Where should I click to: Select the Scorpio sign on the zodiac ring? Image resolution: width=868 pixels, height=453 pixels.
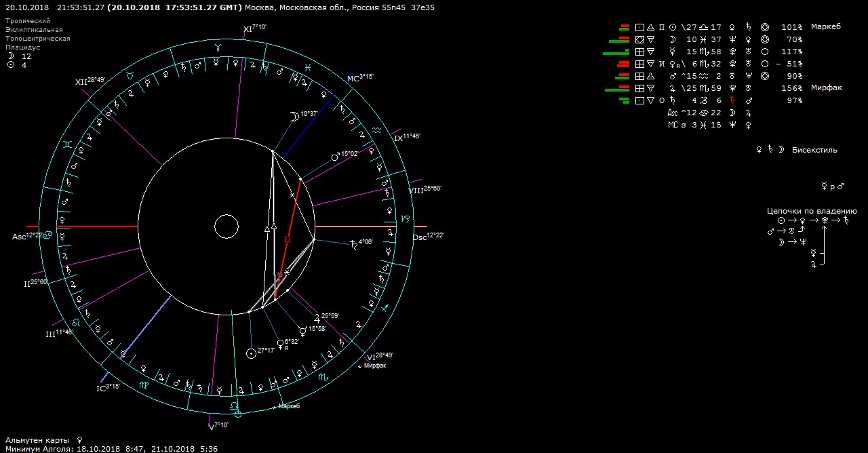point(323,376)
